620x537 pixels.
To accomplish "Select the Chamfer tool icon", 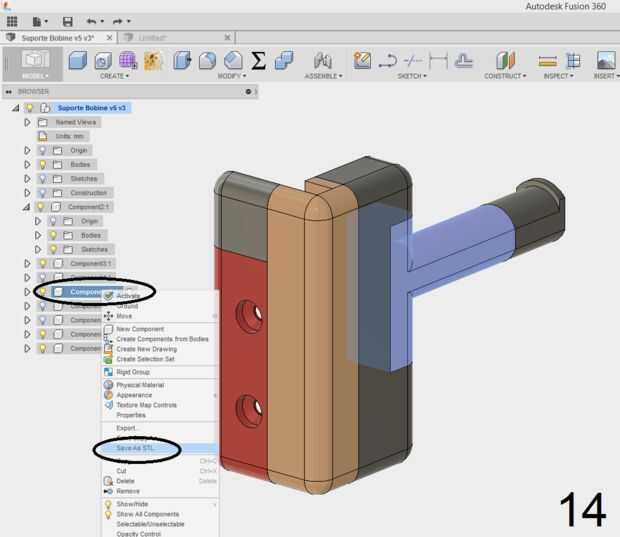I will 233,61.
